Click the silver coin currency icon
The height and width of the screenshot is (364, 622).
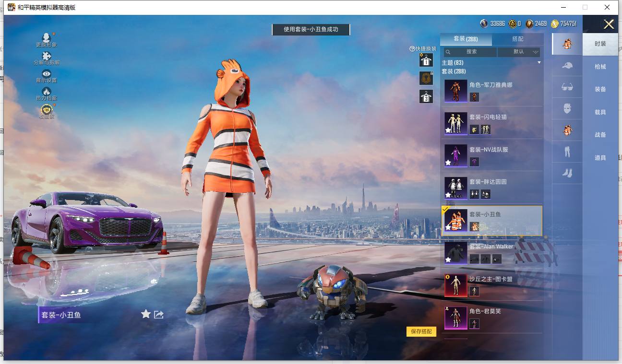pos(484,23)
